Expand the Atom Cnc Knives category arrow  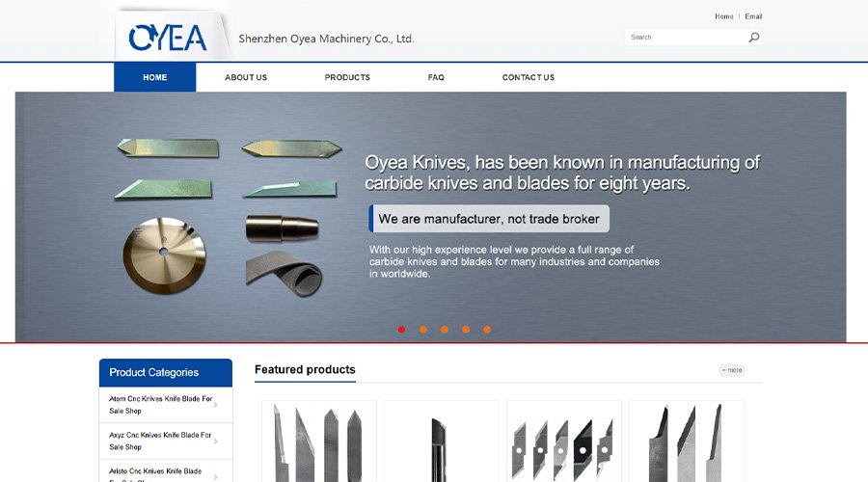tap(216, 405)
